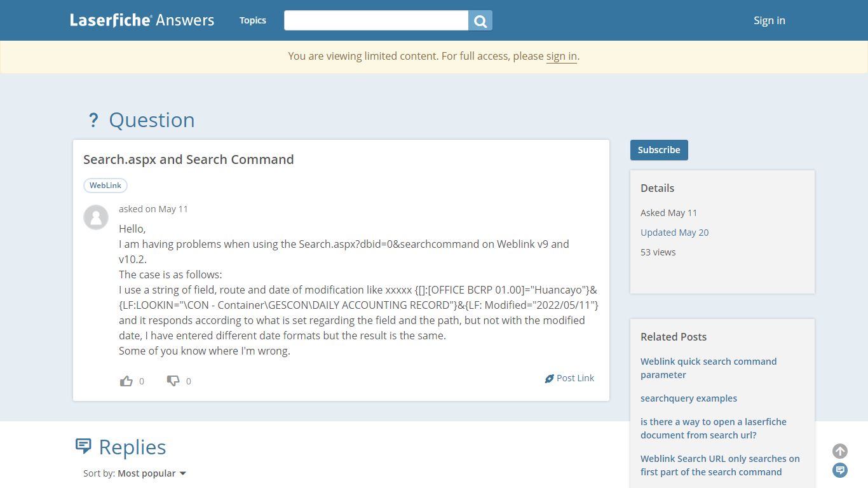
Task: Follow the sign in banner link
Action: [562, 56]
